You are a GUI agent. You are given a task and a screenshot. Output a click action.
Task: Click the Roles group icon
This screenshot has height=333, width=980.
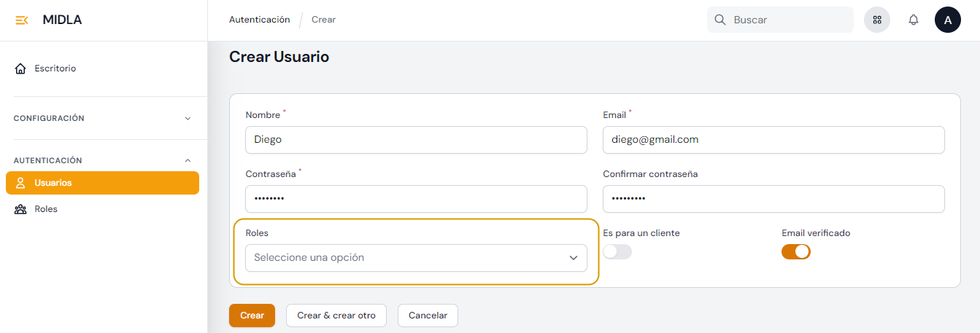[x=20, y=209]
